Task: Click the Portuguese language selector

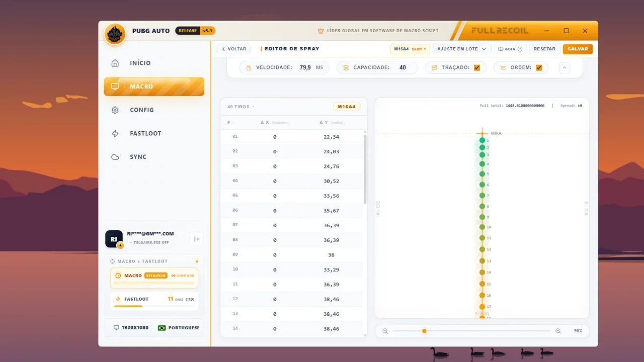Action: (179, 328)
